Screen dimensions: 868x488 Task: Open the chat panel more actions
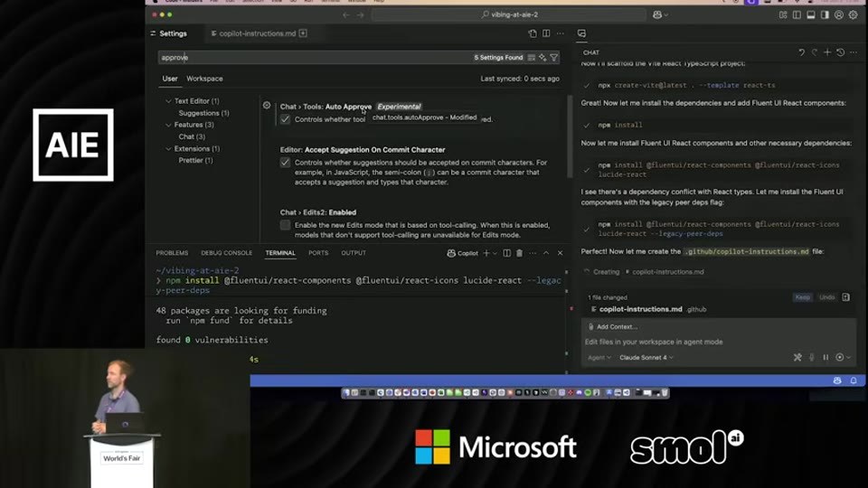(x=854, y=52)
